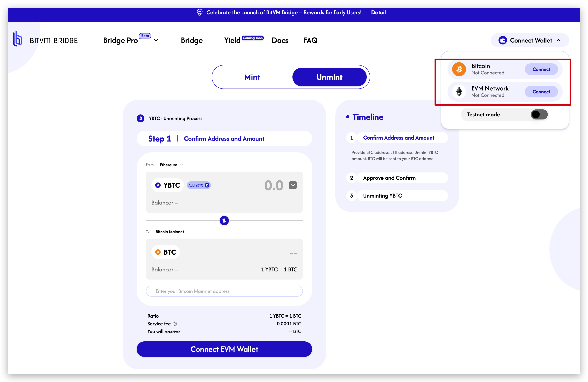588x382 pixels.
Task: Collapse the Connect Wallet dropdown
Action: pos(558,40)
